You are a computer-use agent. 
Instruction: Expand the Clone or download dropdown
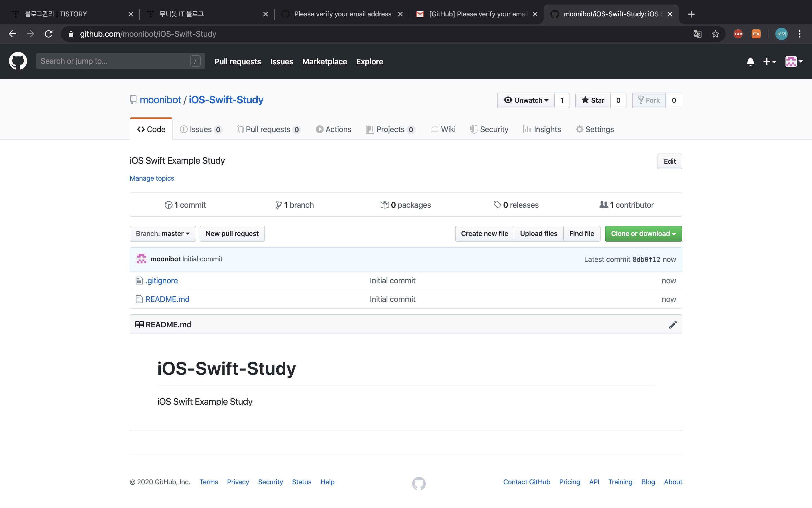pyautogui.click(x=643, y=233)
